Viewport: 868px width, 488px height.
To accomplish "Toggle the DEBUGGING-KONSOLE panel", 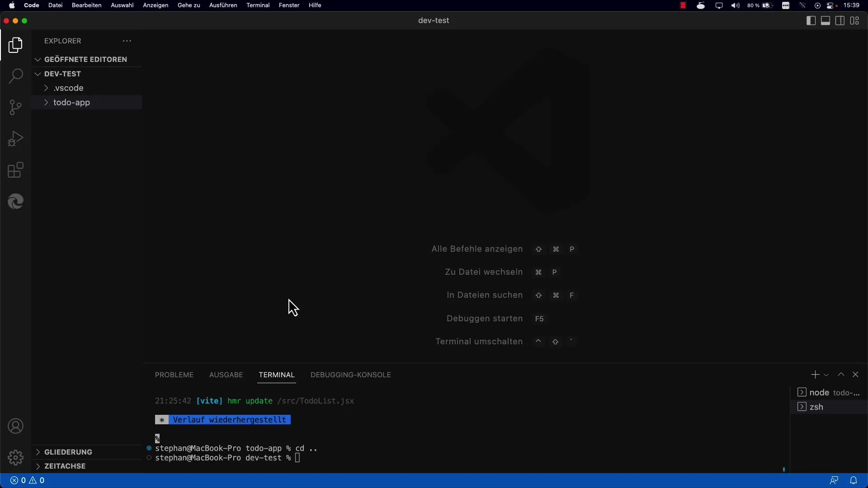I will (x=350, y=374).
